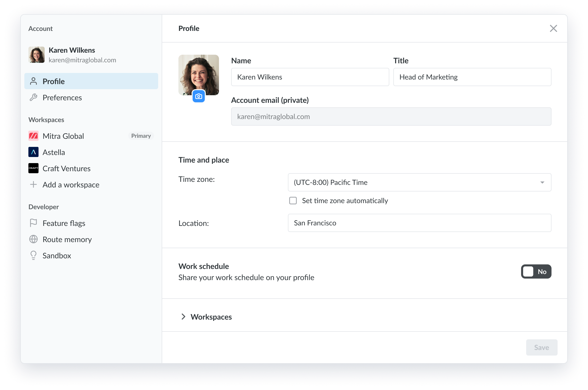Toggle the Work schedule switch
This screenshot has height=390, width=588.
coord(536,272)
